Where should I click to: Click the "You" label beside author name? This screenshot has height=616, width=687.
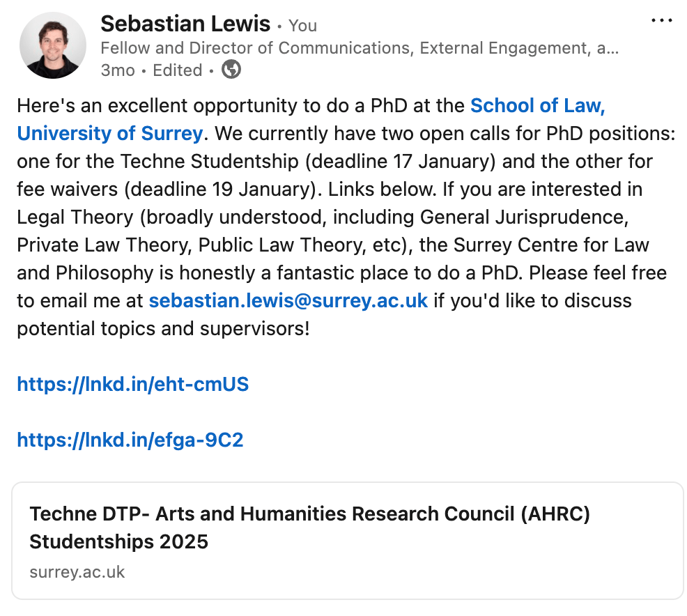click(302, 26)
